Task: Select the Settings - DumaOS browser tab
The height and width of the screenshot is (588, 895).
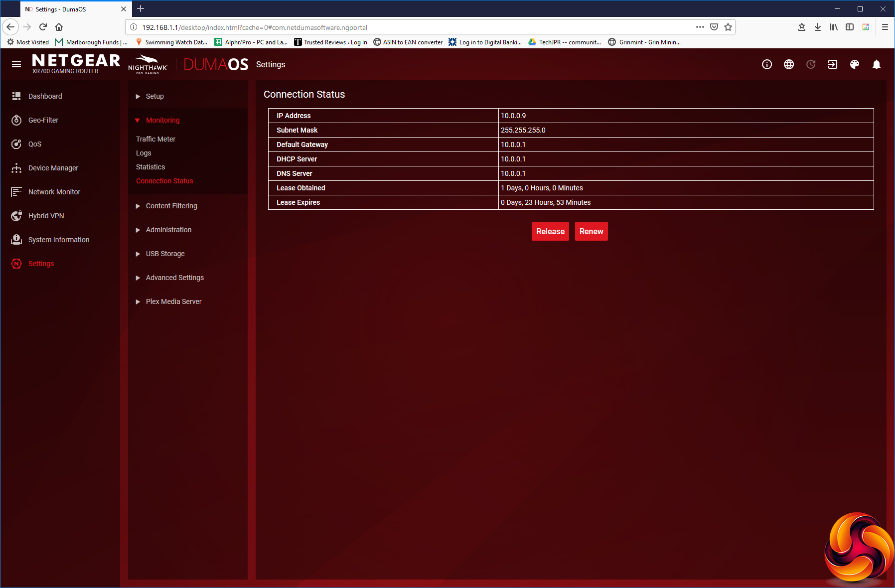Action: [76, 9]
